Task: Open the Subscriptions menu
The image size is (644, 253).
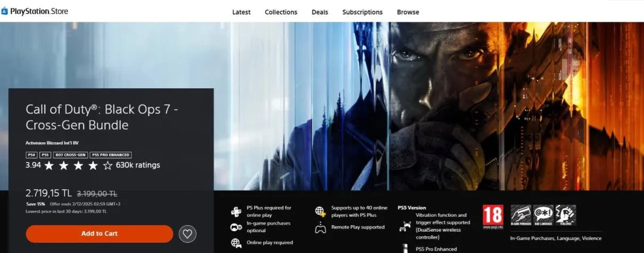Action: [363, 12]
